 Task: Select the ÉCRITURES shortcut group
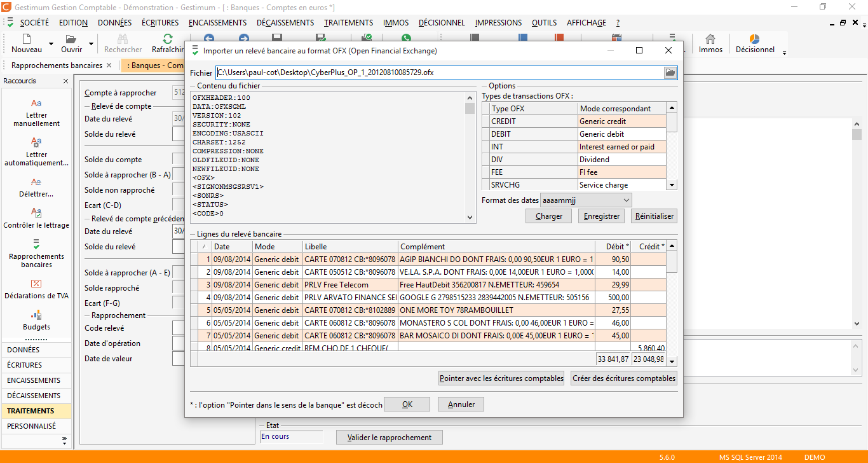click(36, 365)
